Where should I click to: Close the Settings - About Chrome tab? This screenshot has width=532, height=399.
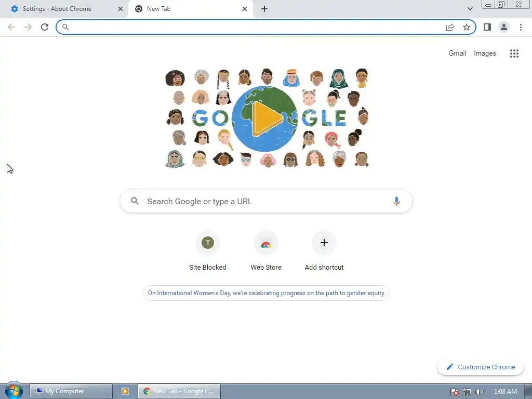(121, 9)
